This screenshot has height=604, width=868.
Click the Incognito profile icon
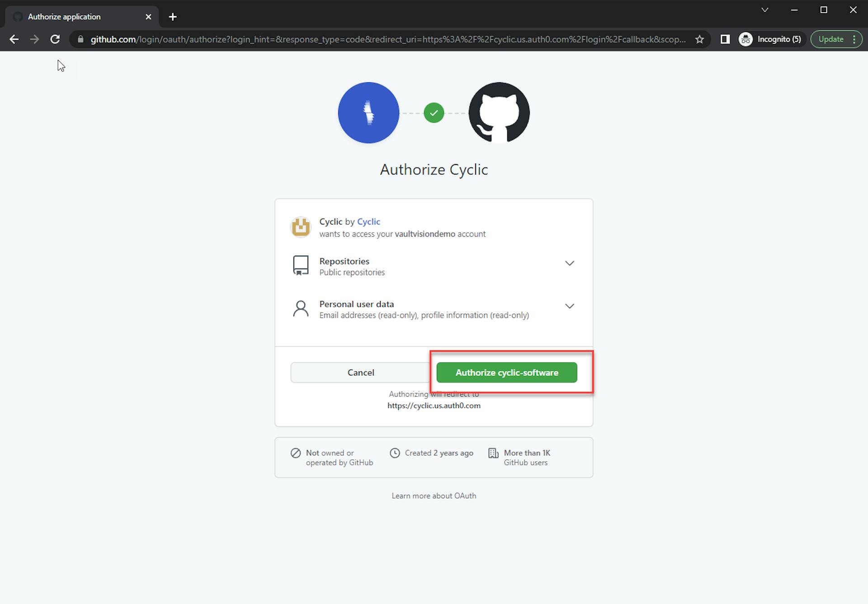coord(745,39)
